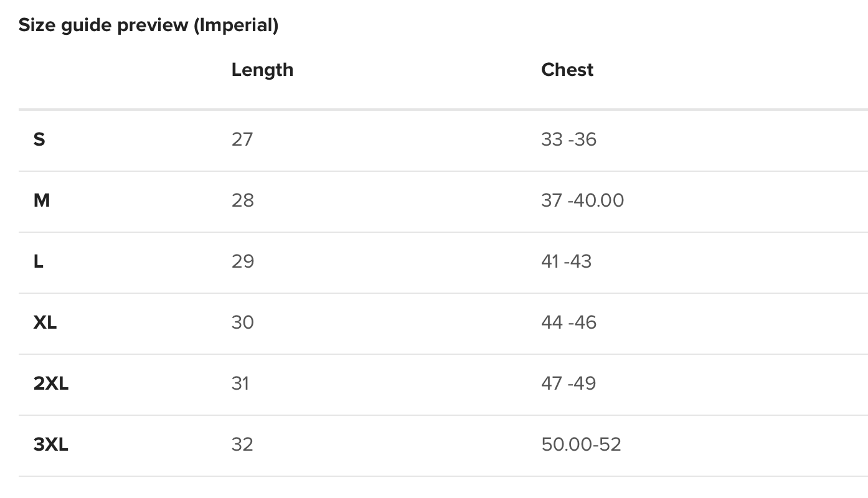Click the L size row label
The height and width of the screenshot is (498, 868).
[39, 261]
